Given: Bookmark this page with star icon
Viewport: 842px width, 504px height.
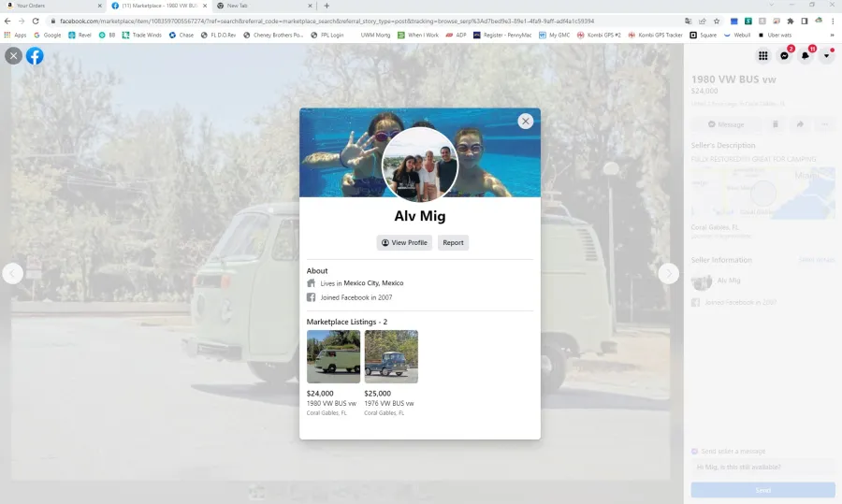Looking at the screenshot, I should tap(717, 21).
